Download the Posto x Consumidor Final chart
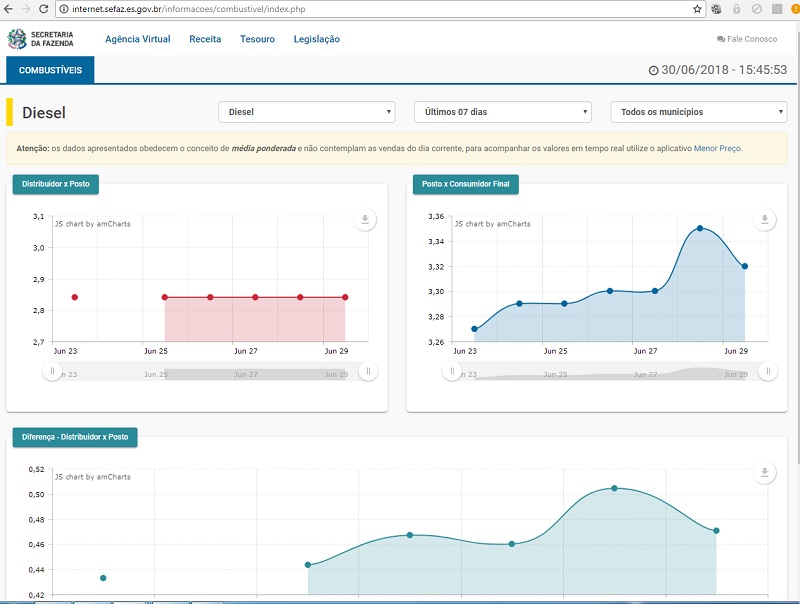Viewport: 800px width, 604px height. (x=764, y=219)
